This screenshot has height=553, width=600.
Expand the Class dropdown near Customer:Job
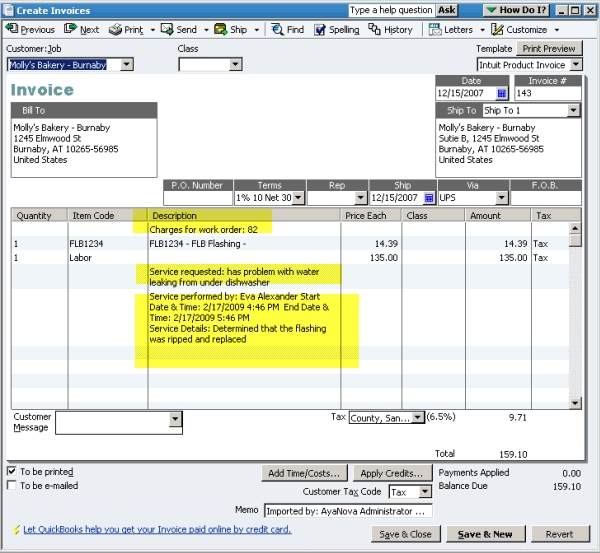236,64
